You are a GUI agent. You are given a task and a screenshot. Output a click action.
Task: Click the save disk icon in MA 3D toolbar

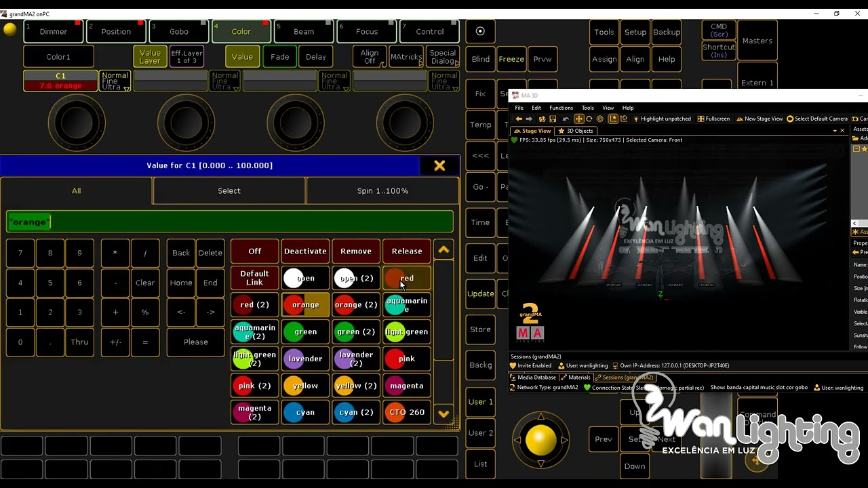coord(553,119)
